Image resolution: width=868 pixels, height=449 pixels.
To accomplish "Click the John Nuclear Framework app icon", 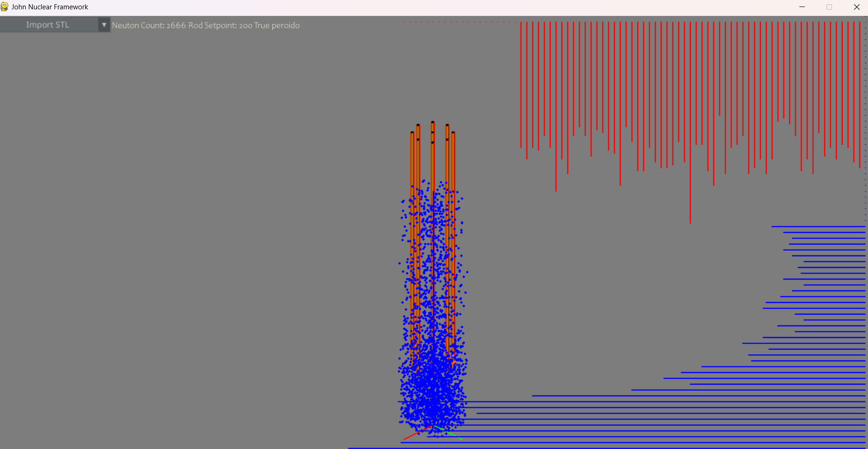I will tap(5, 7).
